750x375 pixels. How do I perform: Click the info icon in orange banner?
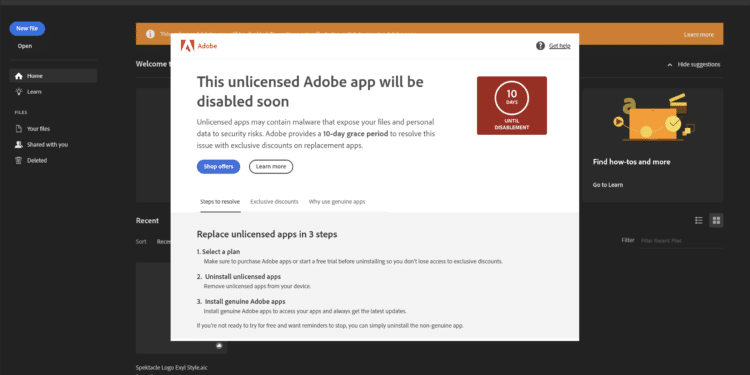pyautogui.click(x=150, y=34)
